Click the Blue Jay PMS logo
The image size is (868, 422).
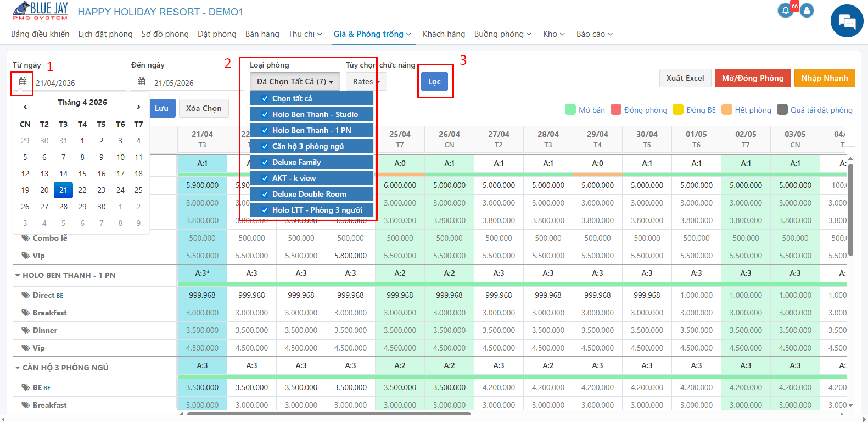(40, 10)
